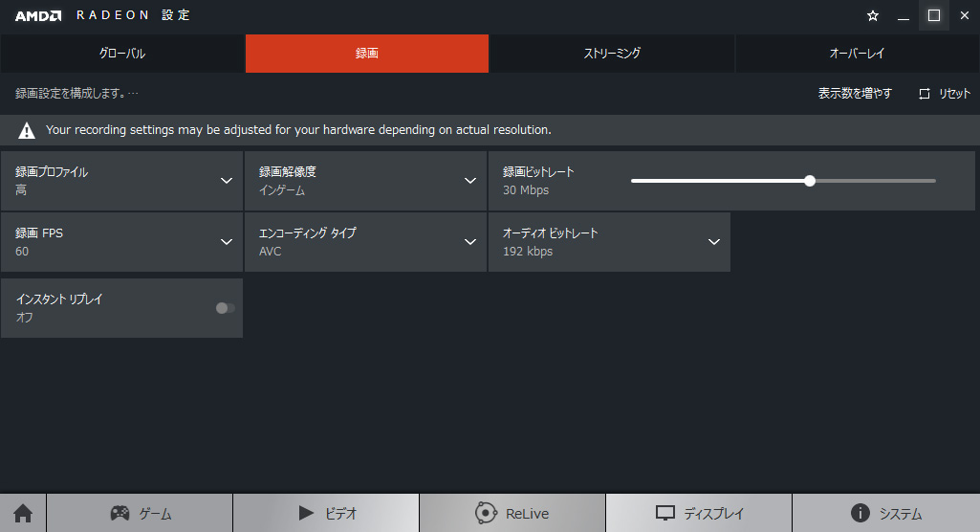The height and width of the screenshot is (532, 980).
Task: Maximize the Radeon settings window
Action: click(934, 15)
